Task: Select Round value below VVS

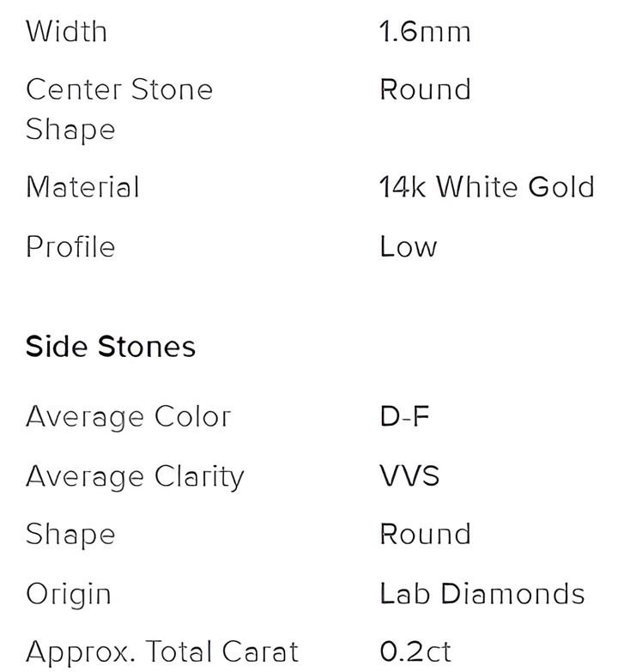Action: coord(425,534)
